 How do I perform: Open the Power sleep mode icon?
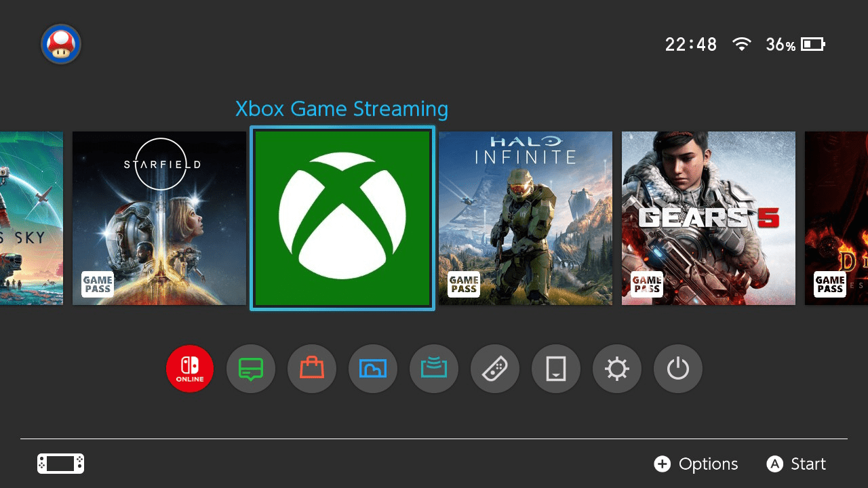pos(678,369)
